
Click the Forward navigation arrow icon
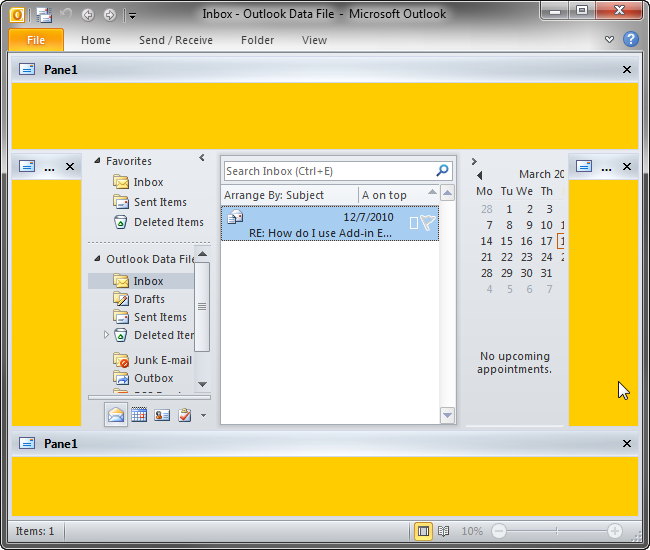coord(109,15)
